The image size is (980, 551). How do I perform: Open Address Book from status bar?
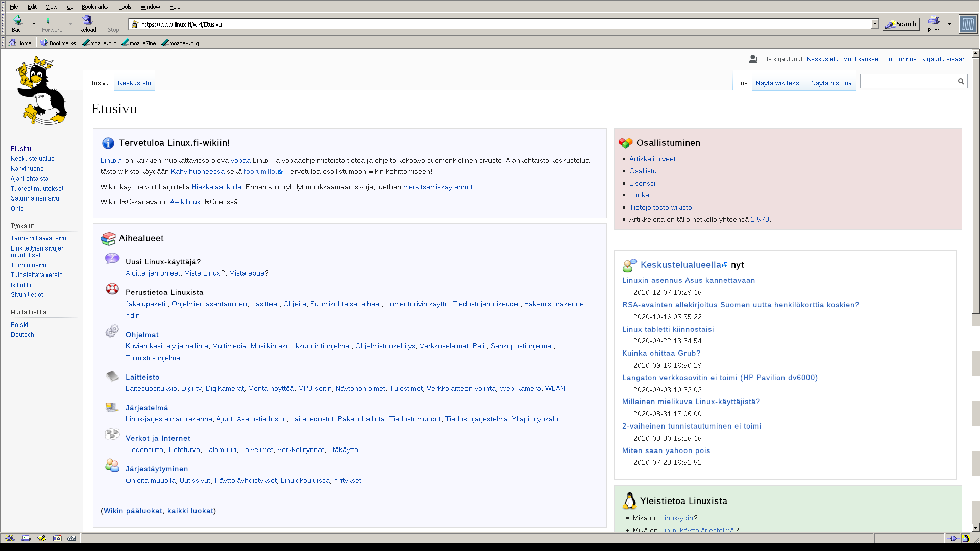(x=57, y=538)
